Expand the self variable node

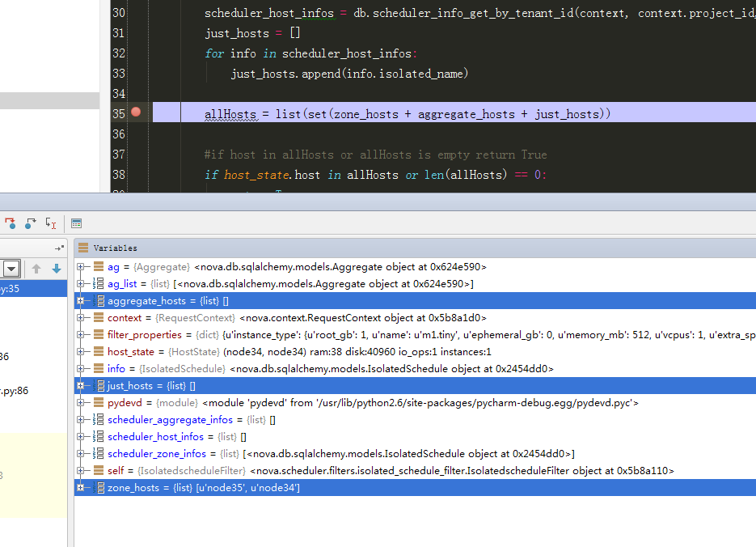tap(81, 470)
